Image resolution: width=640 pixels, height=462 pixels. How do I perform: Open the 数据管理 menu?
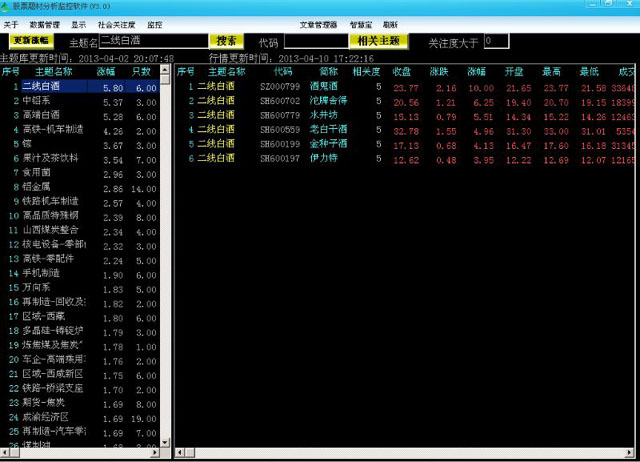coord(44,25)
